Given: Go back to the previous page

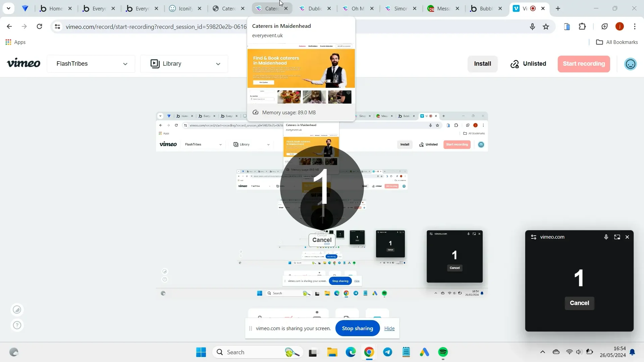Looking at the screenshot, I should pyautogui.click(x=9, y=26).
